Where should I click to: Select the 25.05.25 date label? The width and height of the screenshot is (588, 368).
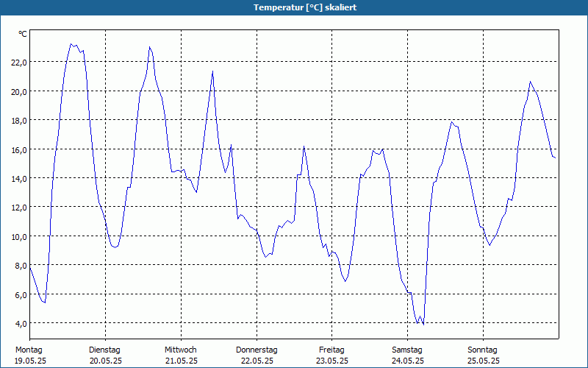pos(484,361)
